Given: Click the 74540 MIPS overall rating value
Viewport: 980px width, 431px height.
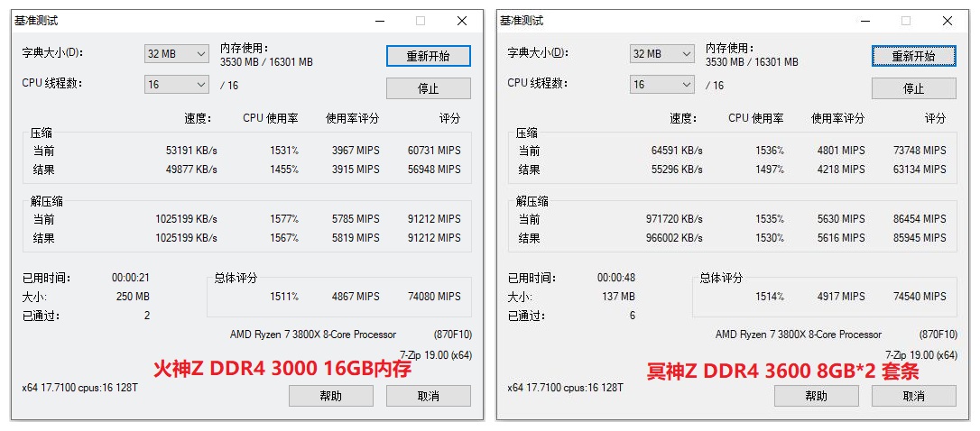Looking at the screenshot, I should [920, 296].
